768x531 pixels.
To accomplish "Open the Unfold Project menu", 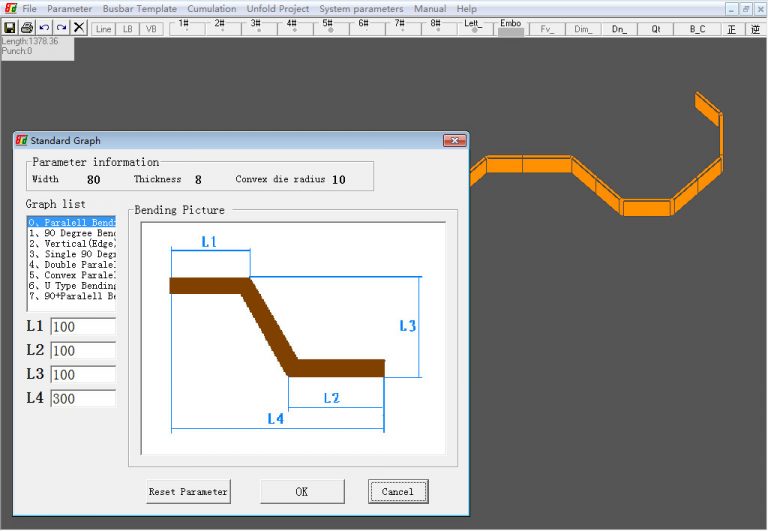I will (x=278, y=9).
